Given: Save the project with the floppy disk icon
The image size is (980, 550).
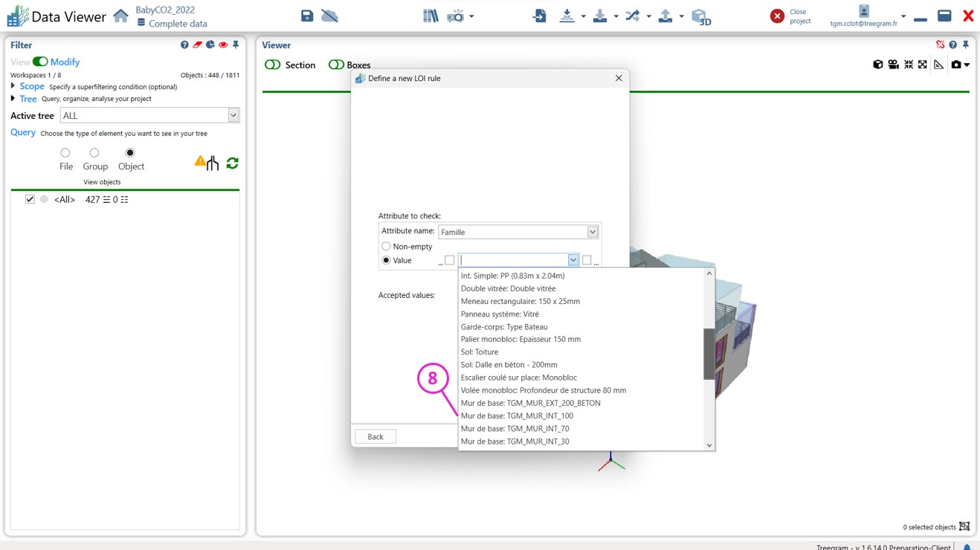Looking at the screenshot, I should [307, 16].
